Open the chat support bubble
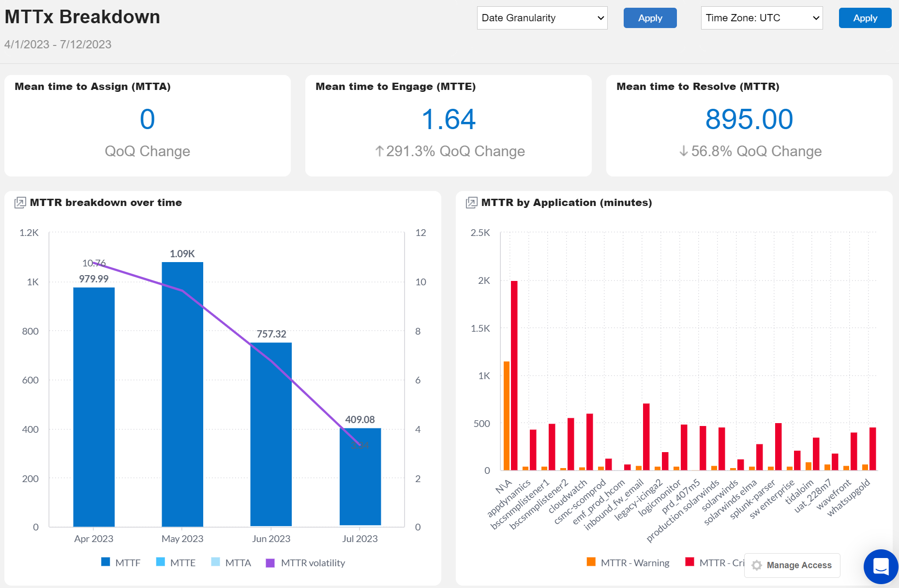Screen dimensions: 899x588 pos(881,566)
